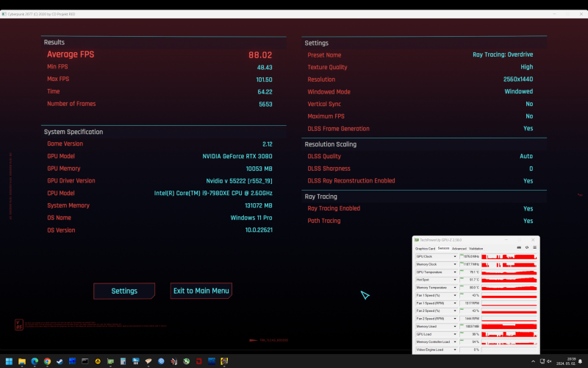The height and width of the screenshot is (368, 588).
Task: Click Hot Spot value field 91.7 °C
Action: tap(470, 280)
